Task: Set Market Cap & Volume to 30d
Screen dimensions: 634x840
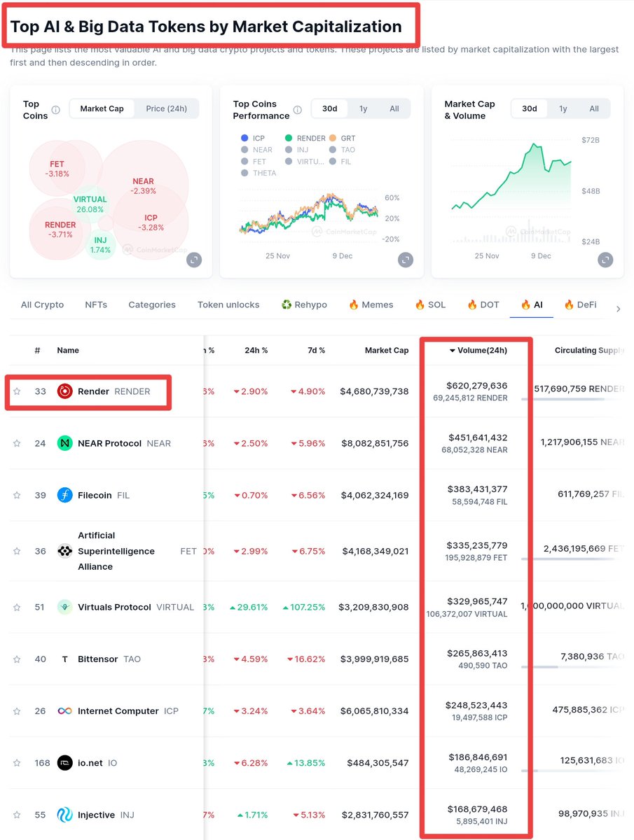Action: (530, 108)
